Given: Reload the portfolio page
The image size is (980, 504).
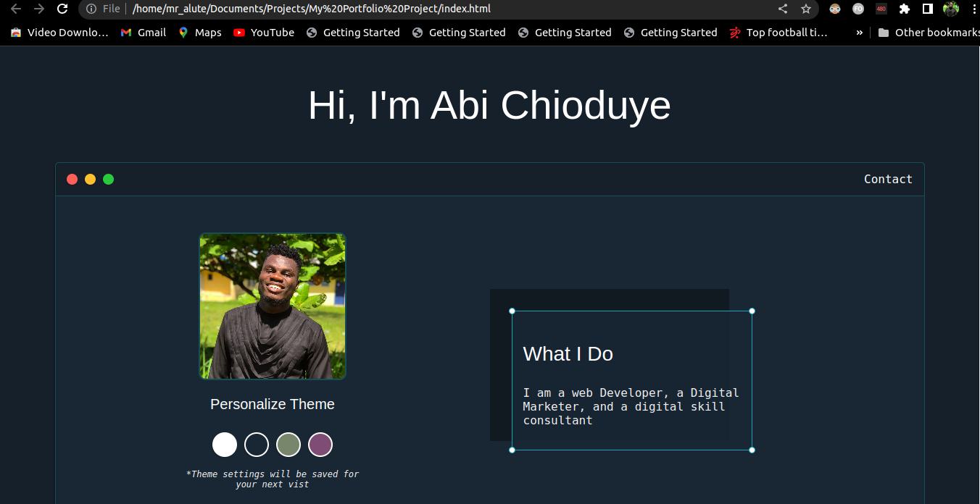Looking at the screenshot, I should click(62, 10).
